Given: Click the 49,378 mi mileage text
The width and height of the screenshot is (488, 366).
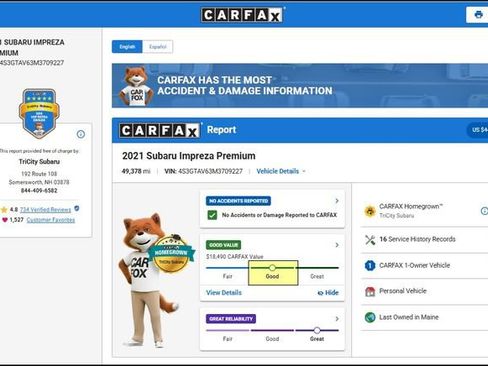Looking at the screenshot, I should point(136,171).
